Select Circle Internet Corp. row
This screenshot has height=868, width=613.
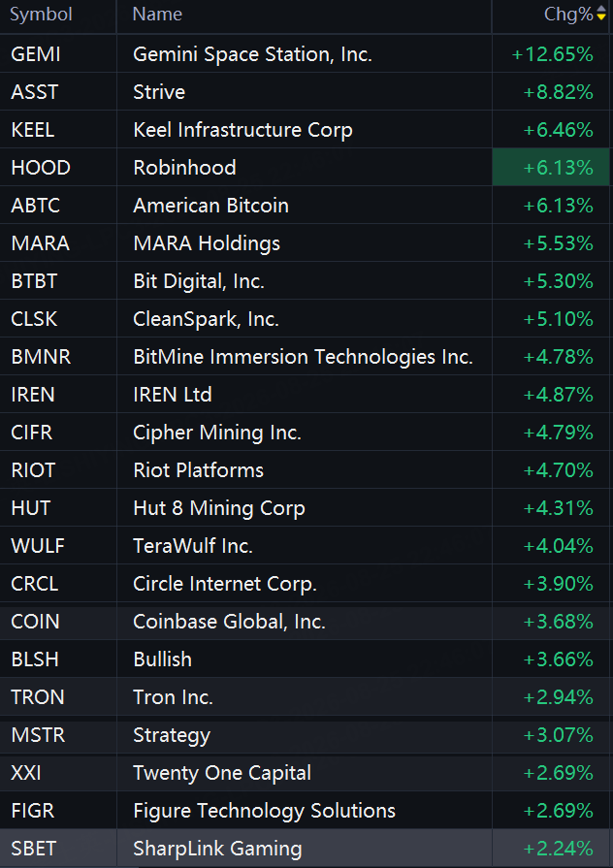pyautogui.click(x=305, y=584)
